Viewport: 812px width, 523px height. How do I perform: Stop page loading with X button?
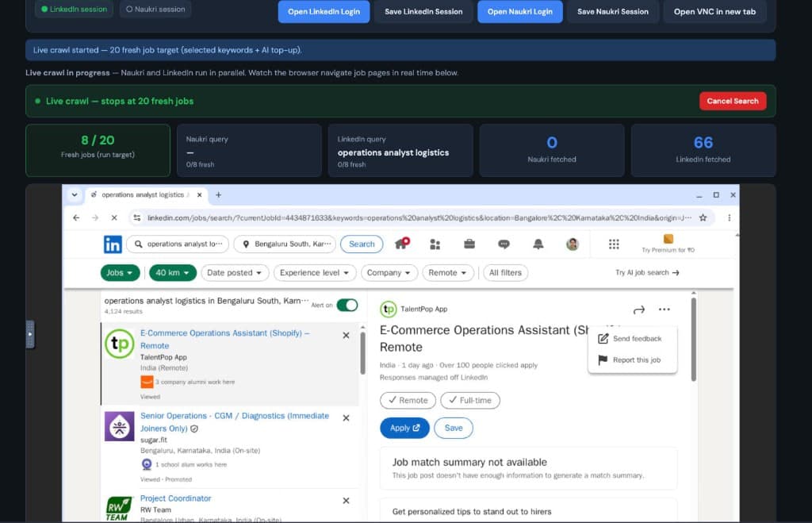[114, 217]
